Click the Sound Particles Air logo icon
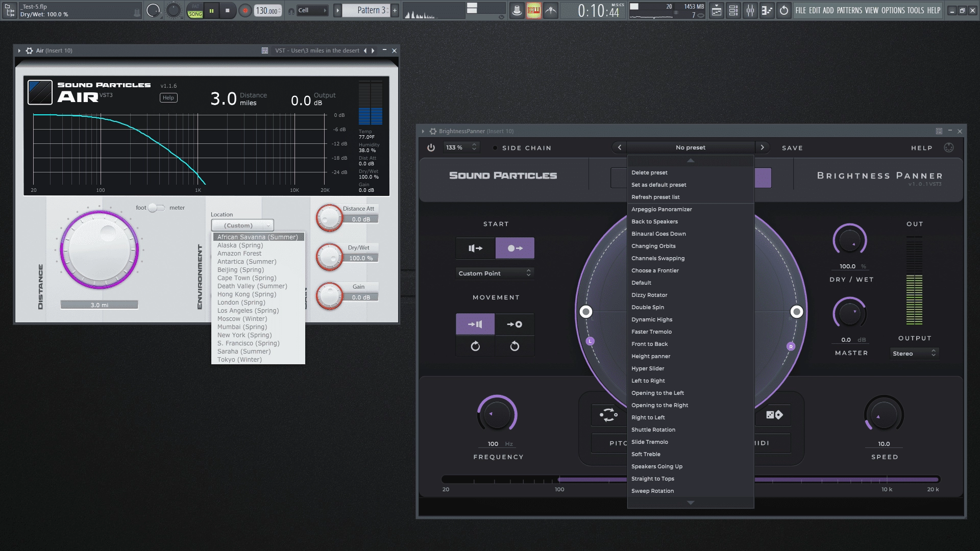Image resolution: width=980 pixels, height=551 pixels. [40, 92]
